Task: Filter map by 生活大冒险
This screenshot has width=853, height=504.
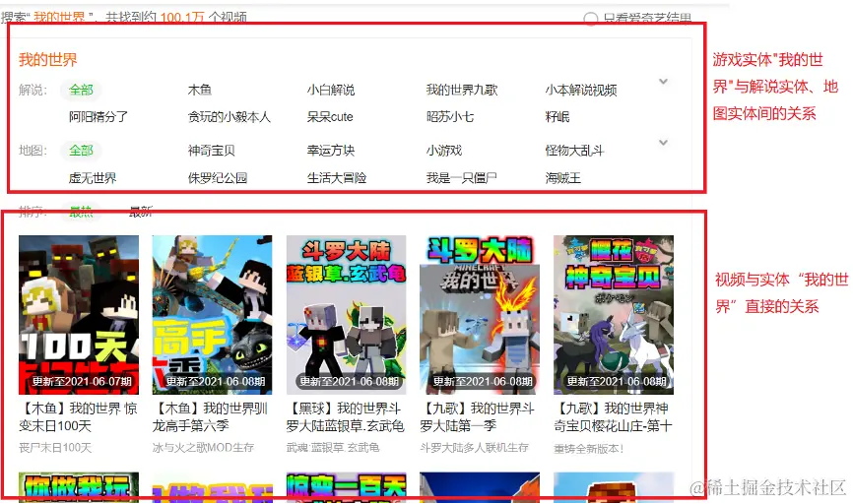Action: click(x=337, y=178)
